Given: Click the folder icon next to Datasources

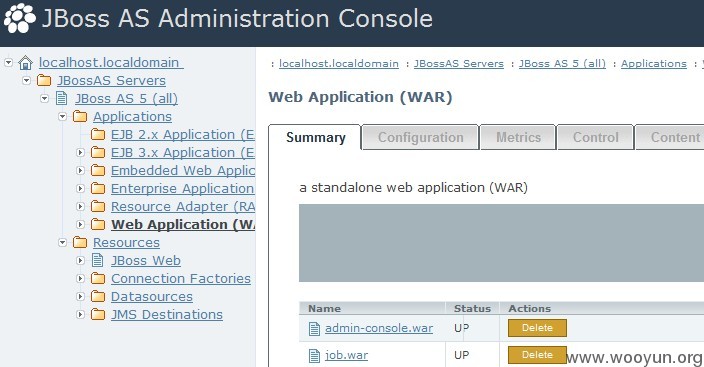Looking at the screenshot, I should [x=98, y=296].
